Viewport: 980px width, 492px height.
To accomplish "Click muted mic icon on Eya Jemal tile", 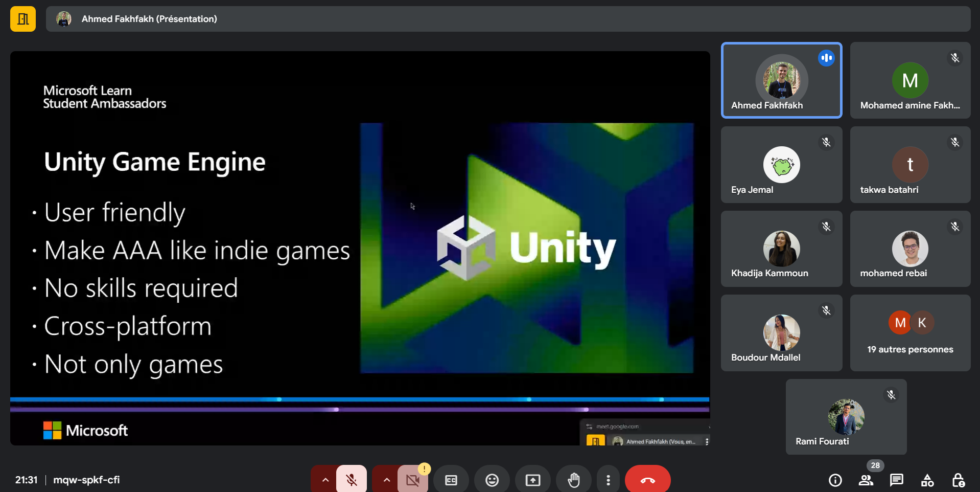I will click(x=826, y=142).
